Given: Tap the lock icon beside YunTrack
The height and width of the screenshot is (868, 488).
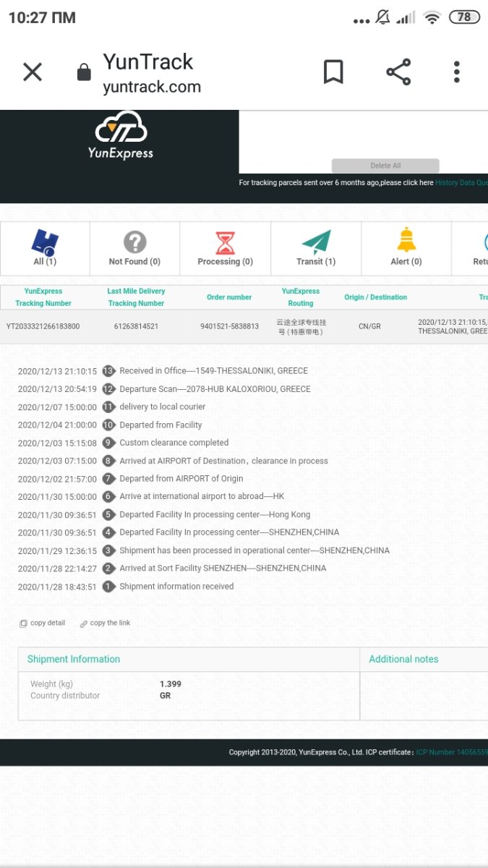Looking at the screenshot, I should (x=84, y=72).
